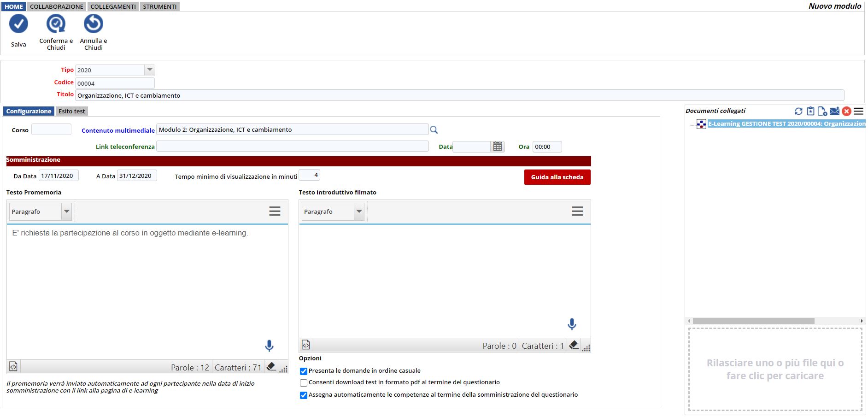Screen dimensions: 868x417
Task: Click the Annulla e Chiudi icon
Action: coord(93,24)
